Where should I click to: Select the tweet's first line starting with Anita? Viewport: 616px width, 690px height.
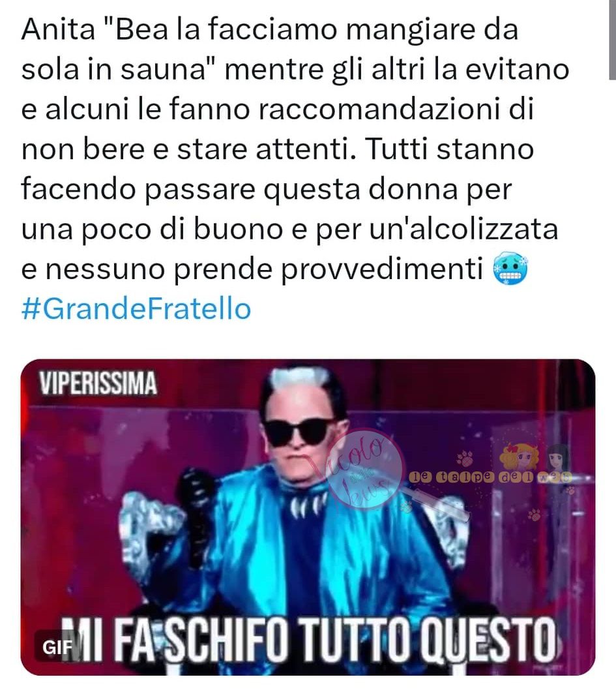269,29
